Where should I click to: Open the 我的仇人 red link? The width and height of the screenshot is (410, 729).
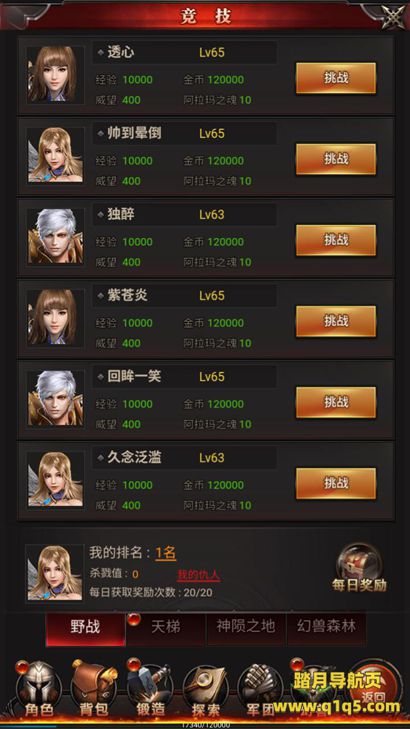click(x=198, y=575)
